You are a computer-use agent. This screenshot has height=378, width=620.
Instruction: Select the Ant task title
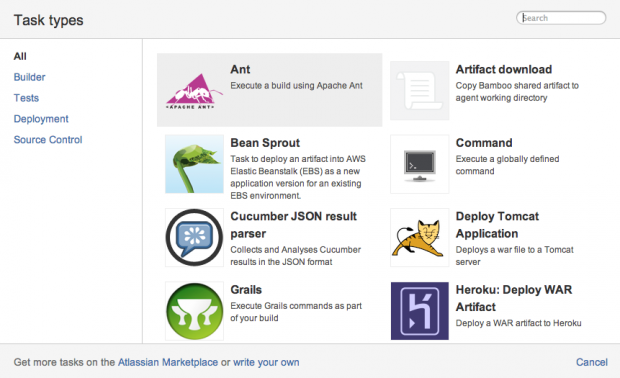(x=240, y=70)
